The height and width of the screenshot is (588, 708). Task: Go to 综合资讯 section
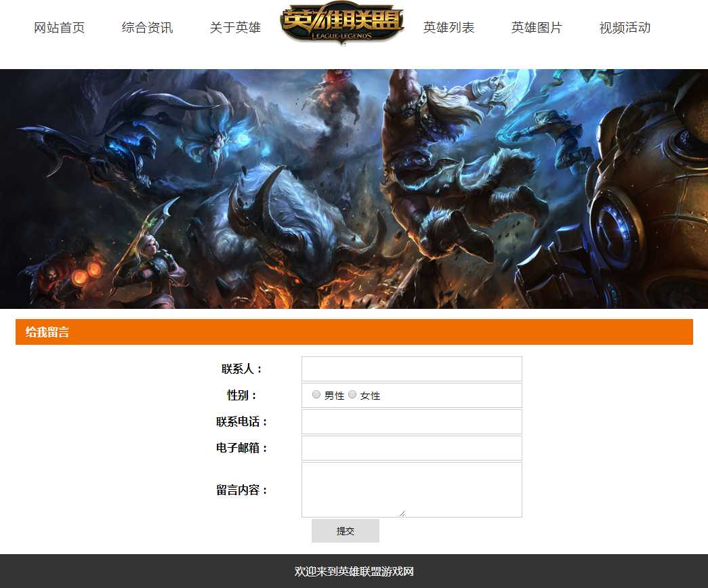[x=147, y=28]
